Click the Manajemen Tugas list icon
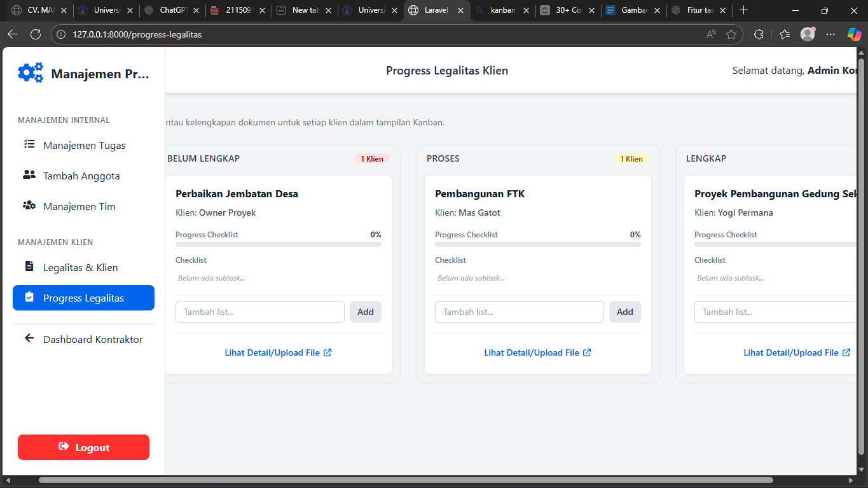This screenshot has height=488, width=868. point(29,144)
